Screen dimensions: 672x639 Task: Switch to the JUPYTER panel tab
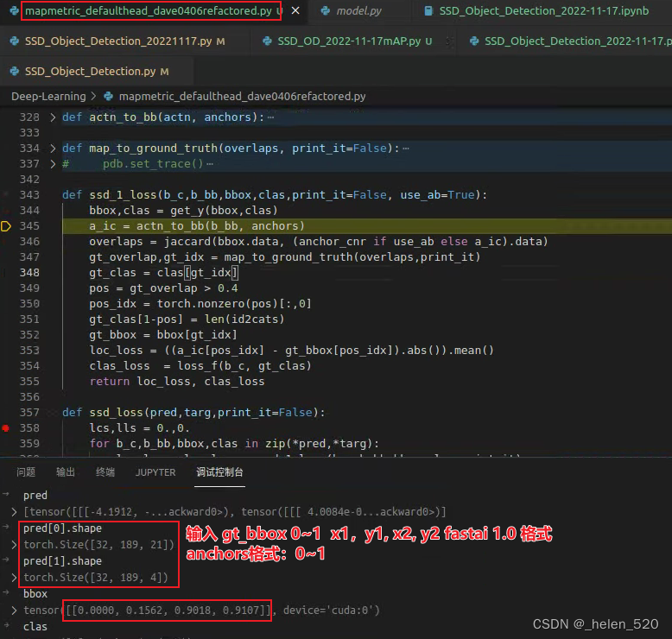155,472
